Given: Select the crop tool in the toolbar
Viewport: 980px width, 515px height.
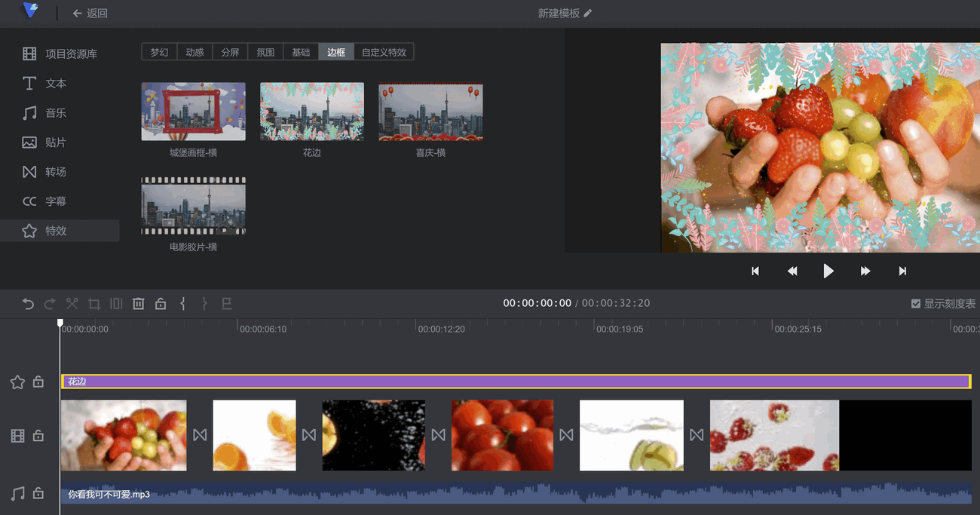Looking at the screenshot, I should tap(94, 304).
